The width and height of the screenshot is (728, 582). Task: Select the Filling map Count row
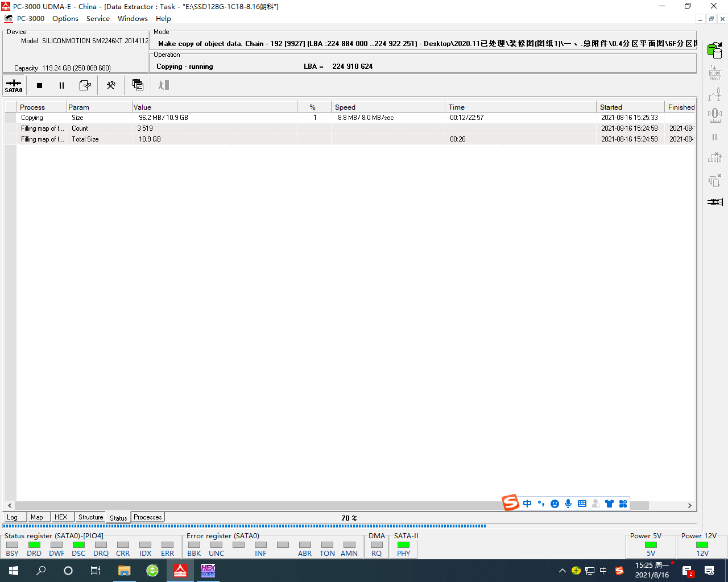[x=350, y=128]
